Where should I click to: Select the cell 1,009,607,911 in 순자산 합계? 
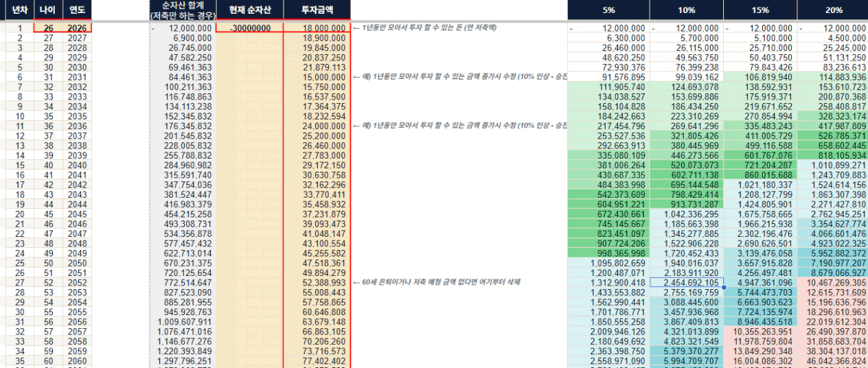[182, 321]
